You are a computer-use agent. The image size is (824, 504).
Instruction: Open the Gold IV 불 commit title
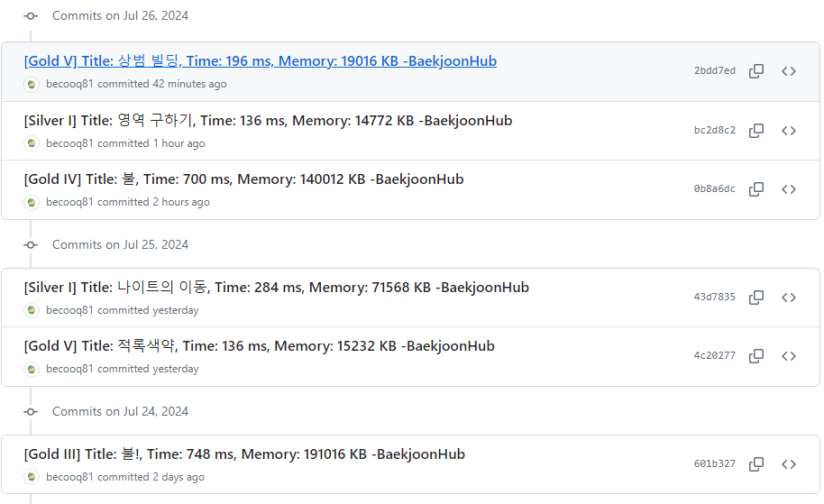[x=243, y=179]
